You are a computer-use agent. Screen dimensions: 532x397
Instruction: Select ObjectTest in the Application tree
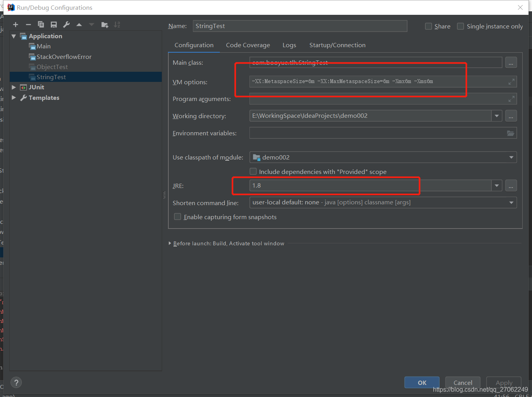click(x=53, y=67)
